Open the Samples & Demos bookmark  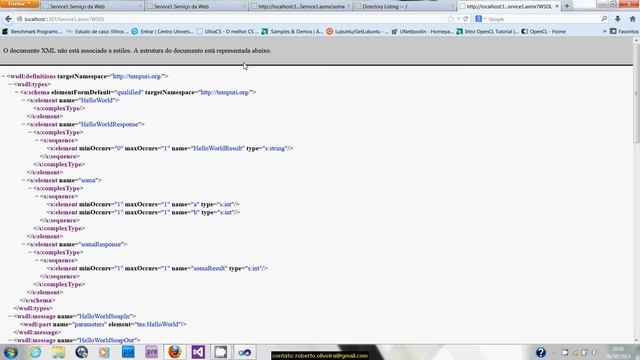point(292,31)
